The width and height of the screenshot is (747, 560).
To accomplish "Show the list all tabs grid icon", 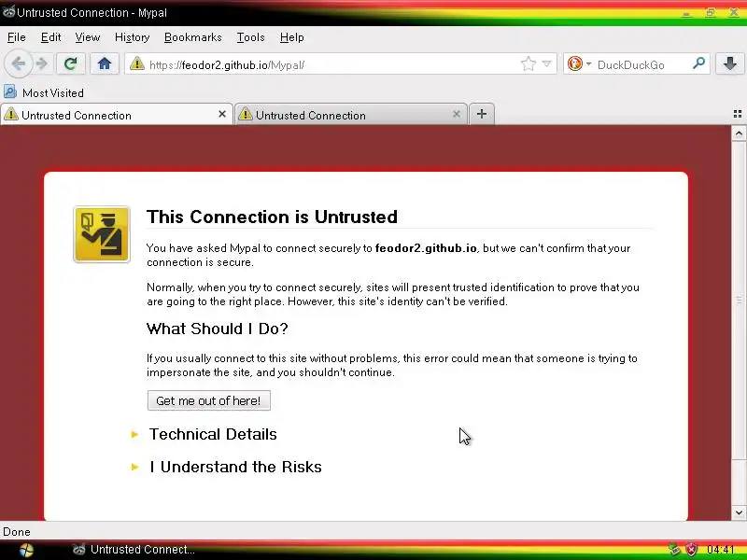I will (x=738, y=114).
